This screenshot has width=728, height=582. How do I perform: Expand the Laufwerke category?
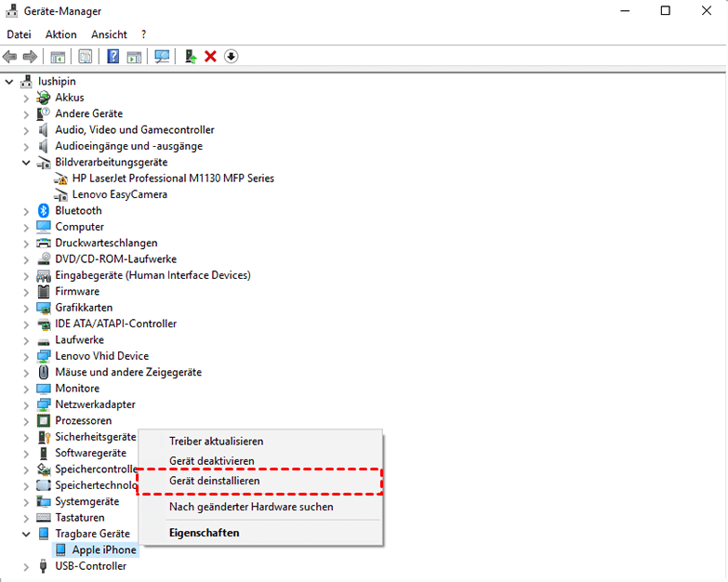coord(26,340)
